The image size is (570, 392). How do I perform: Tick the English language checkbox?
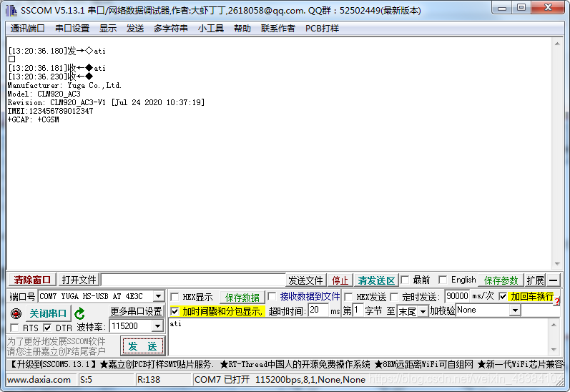[443, 280]
